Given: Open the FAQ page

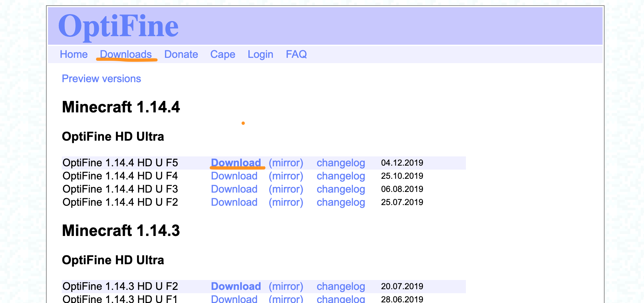Looking at the screenshot, I should [x=296, y=54].
